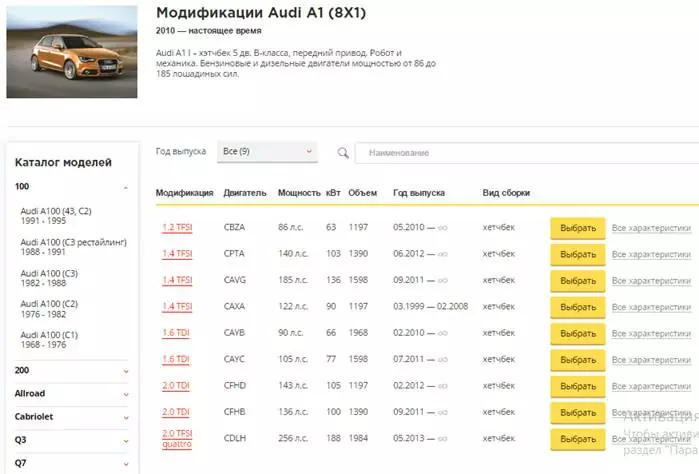
Task: Open Audi A100 (C1) 1968-1976
Action: coord(49,340)
